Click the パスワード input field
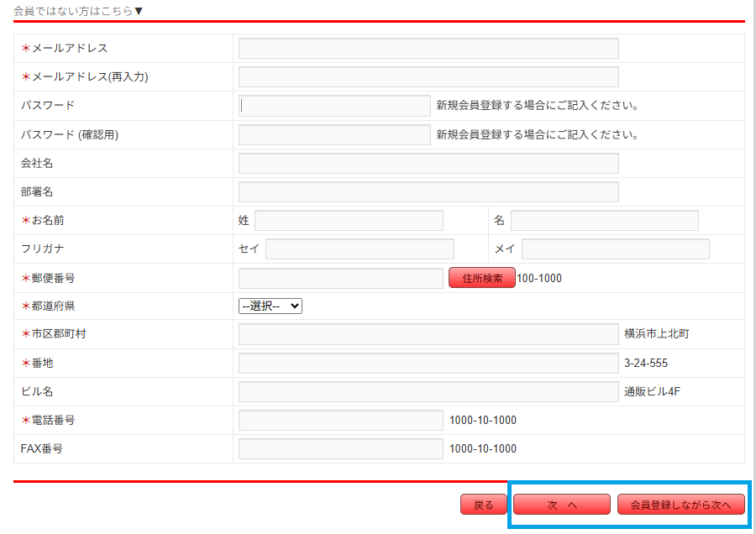Viewport: 756px width, 534px height. (x=334, y=106)
